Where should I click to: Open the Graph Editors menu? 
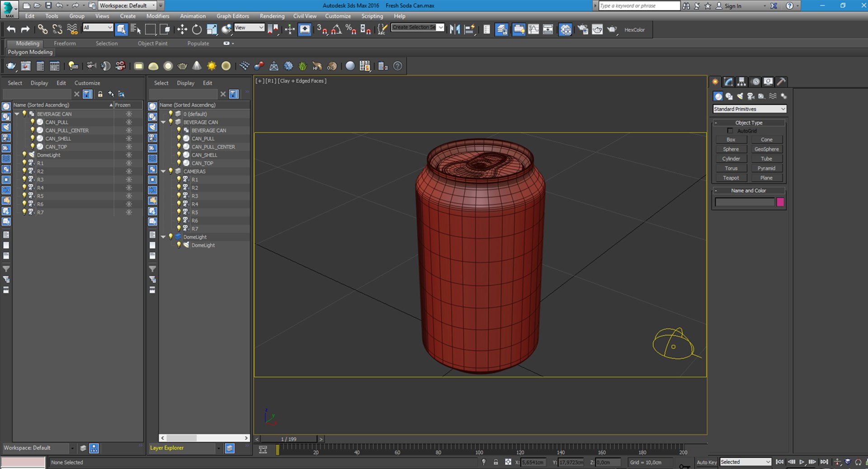pyautogui.click(x=233, y=16)
